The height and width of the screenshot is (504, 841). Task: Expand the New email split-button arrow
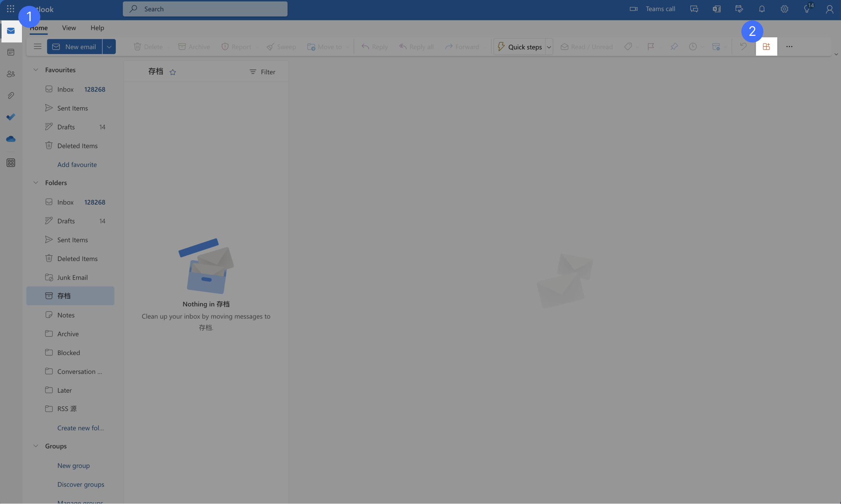[109, 46]
